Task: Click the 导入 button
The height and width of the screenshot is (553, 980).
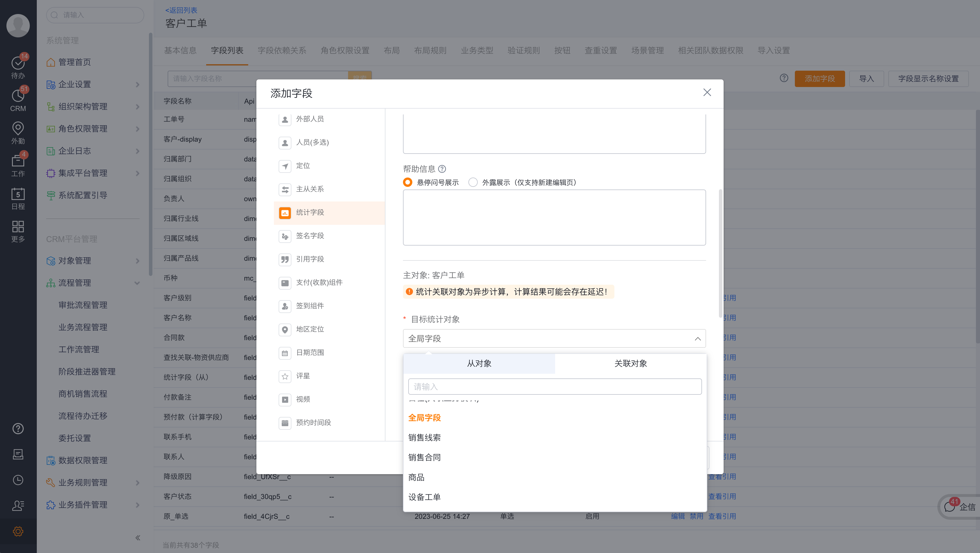Action: [866, 79]
